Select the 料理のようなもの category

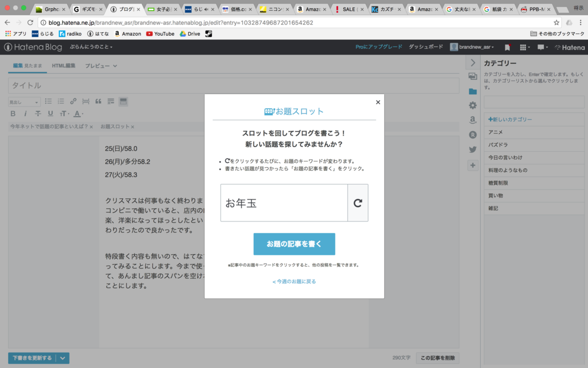pyautogui.click(x=534, y=170)
